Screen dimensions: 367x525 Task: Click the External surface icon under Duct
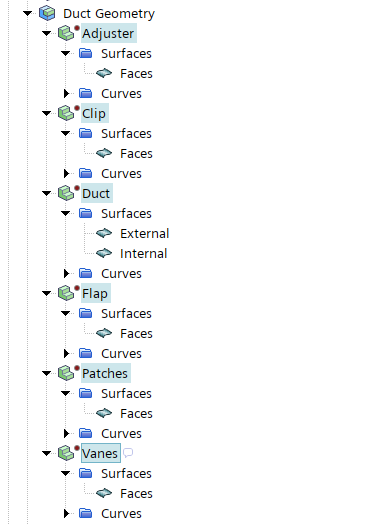tap(104, 233)
